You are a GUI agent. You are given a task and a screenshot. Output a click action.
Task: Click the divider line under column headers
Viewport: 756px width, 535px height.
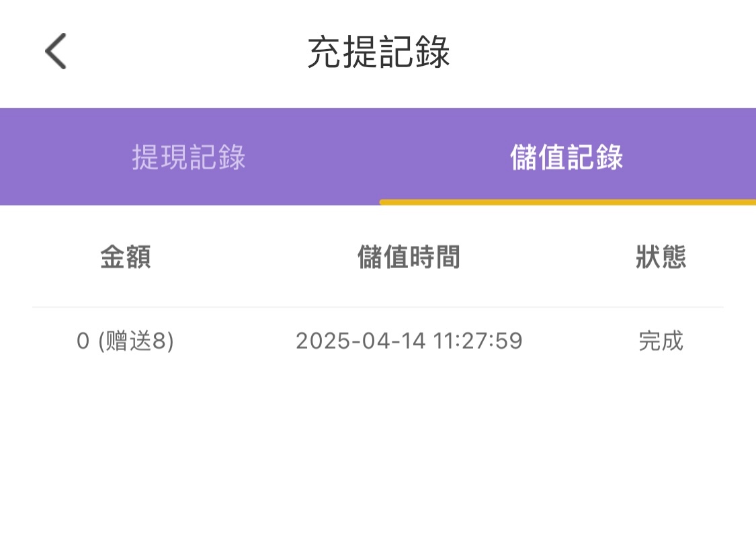(x=378, y=307)
